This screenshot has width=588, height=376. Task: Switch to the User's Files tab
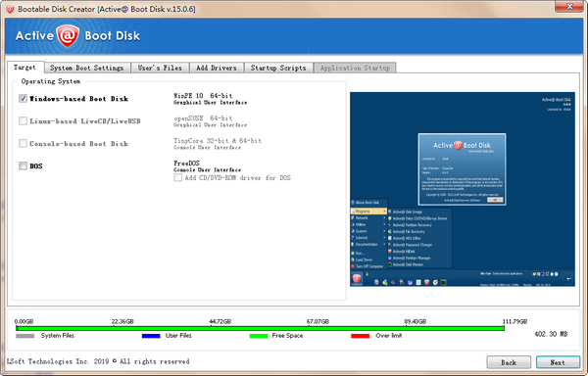pos(160,68)
